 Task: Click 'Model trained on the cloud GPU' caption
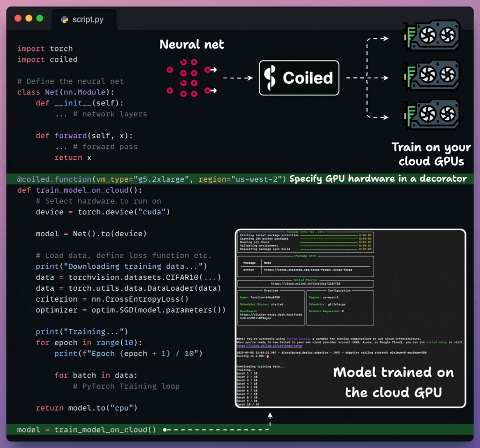(393, 382)
